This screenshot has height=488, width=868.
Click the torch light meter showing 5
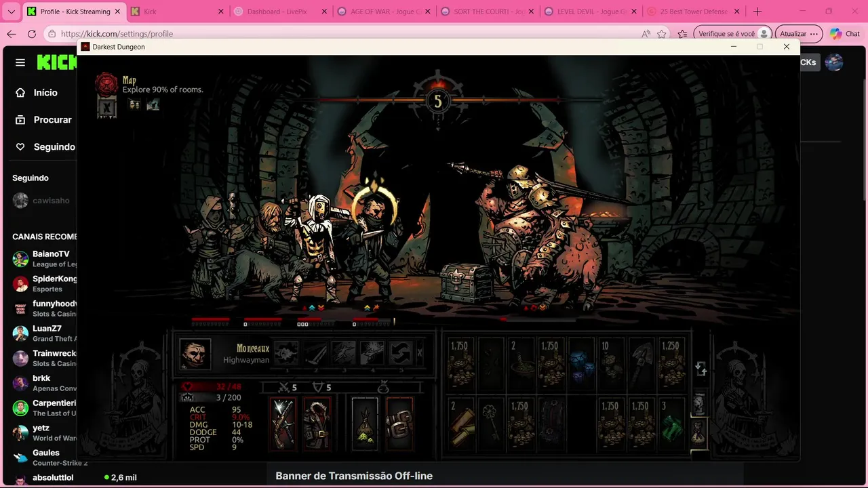437,101
